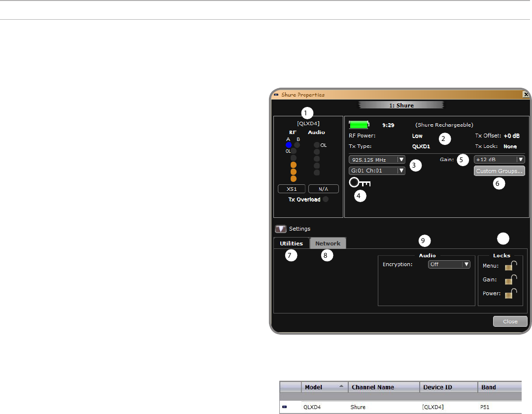Close the Shure Properties window with X
Image resolution: width=532 pixels, height=414 pixels.
click(x=526, y=95)
